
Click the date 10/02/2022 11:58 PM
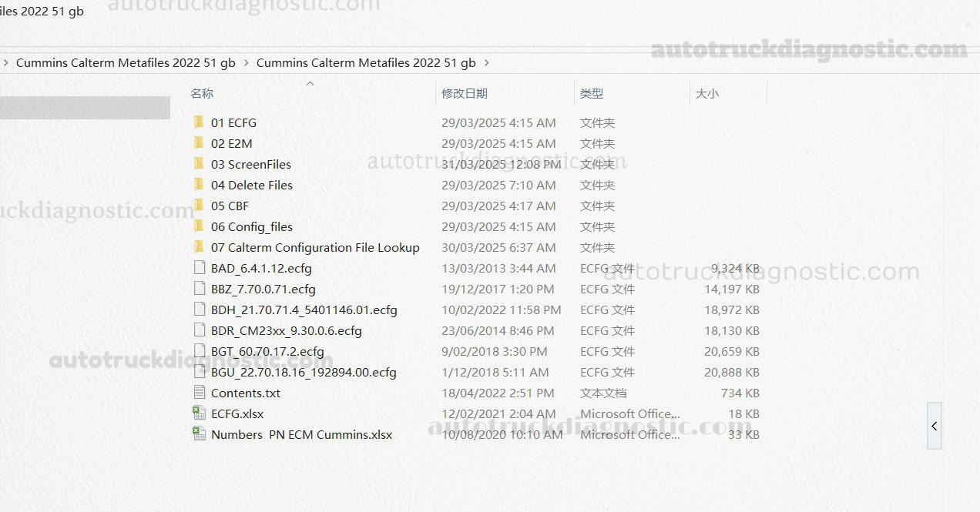[502, 310]
